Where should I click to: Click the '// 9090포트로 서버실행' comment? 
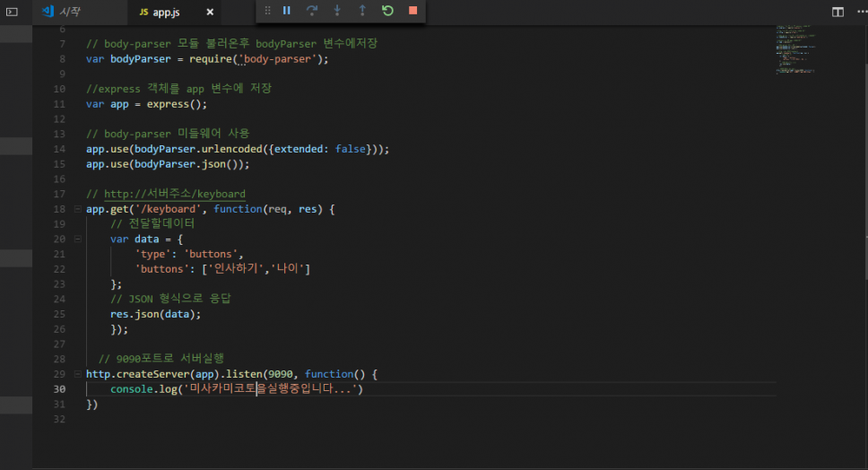161,359
